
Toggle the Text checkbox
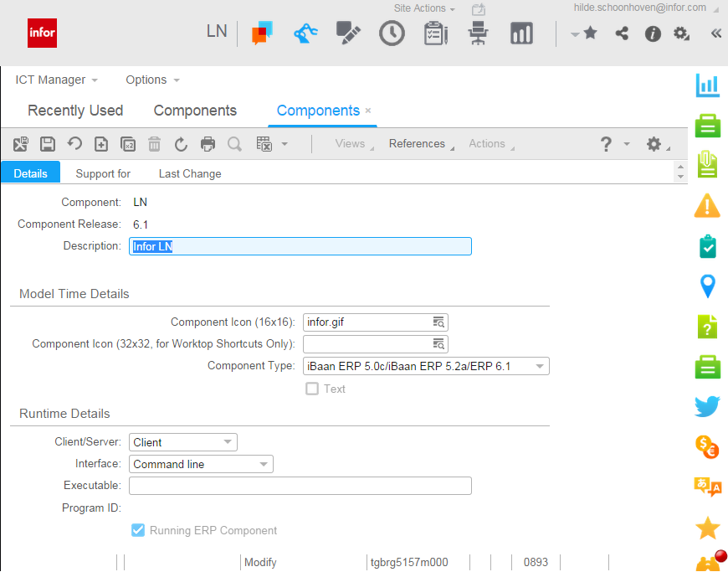coord(312,389)
